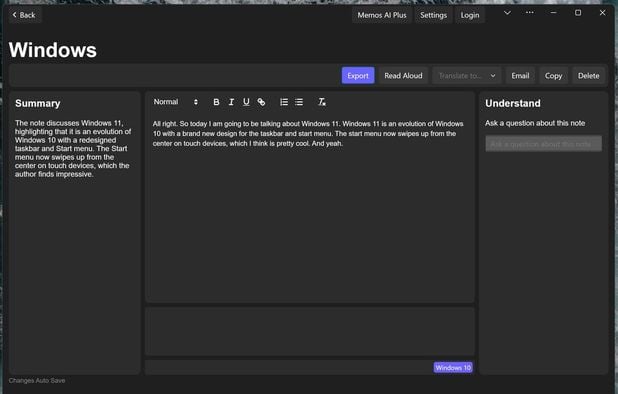
Task: Go Back to the notes list
Action: [x=24, y=15]
